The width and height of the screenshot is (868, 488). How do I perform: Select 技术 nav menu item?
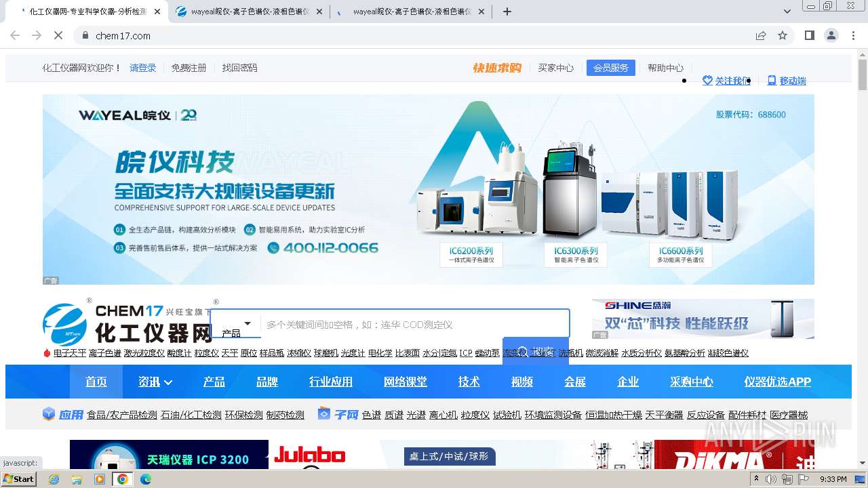point(469,382)
